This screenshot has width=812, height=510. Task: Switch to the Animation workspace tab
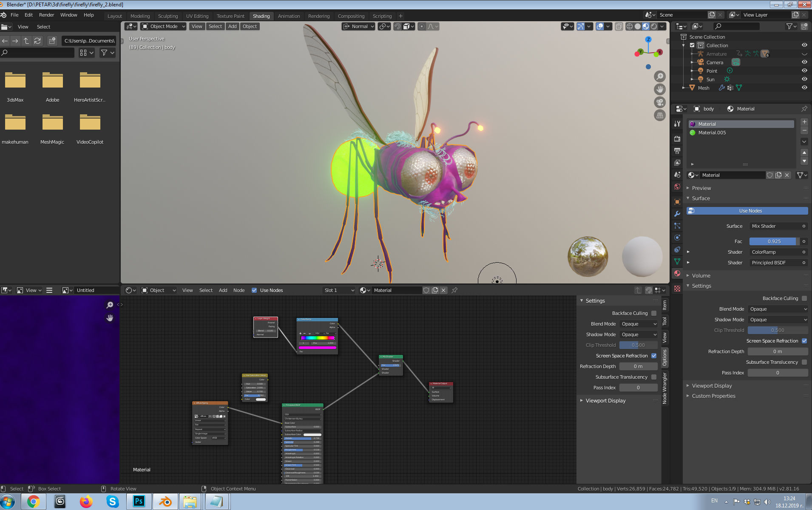coord(289,16)
